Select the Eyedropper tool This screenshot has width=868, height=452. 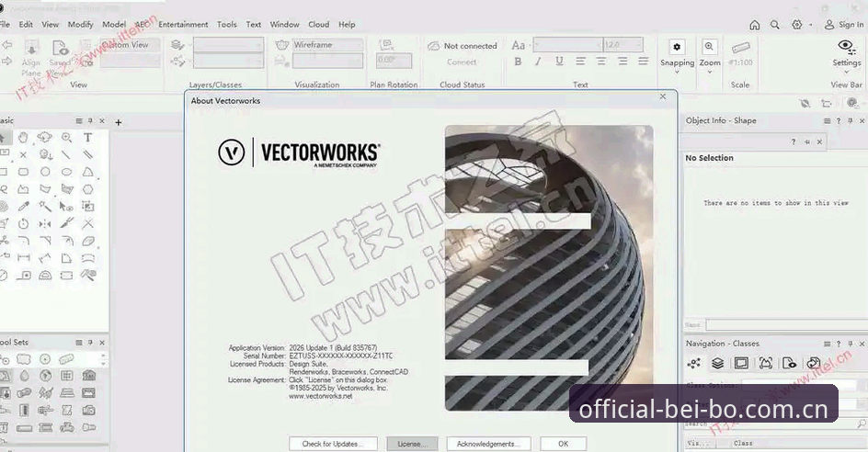[x=23, y=207]
